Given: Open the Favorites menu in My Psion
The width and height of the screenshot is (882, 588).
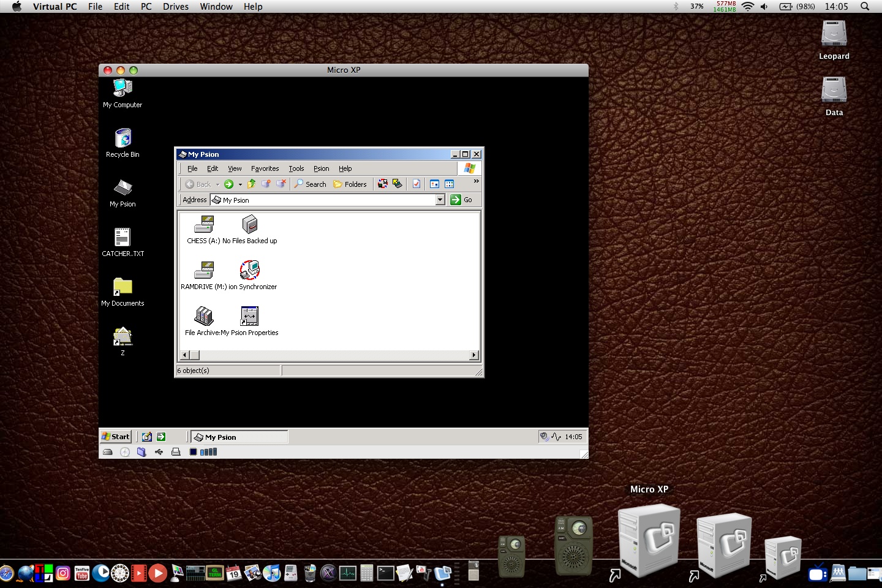Looking at the screenshot, I should [x=265, y=168].
